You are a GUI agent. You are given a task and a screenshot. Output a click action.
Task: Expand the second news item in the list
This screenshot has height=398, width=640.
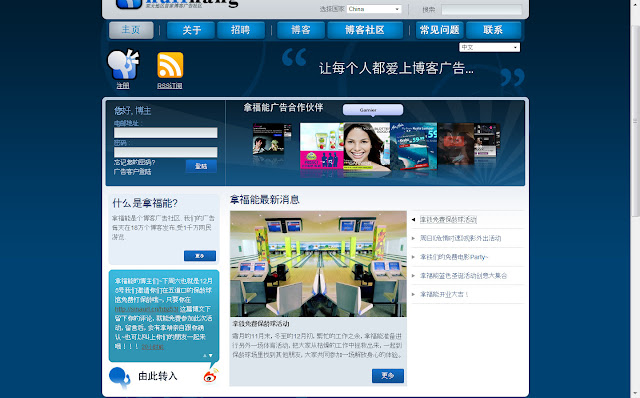pyautogui.click(x=460, y=238)
